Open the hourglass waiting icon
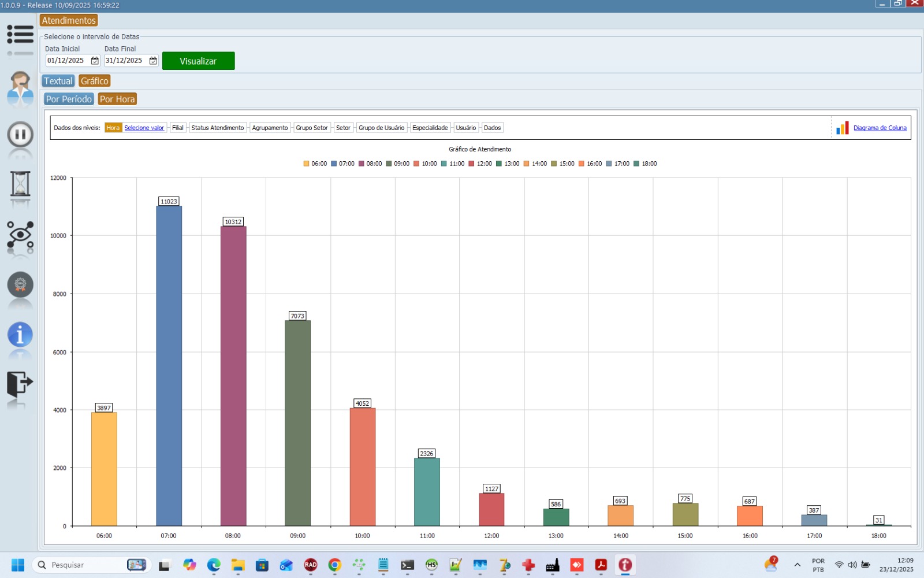The height and width of the screenshot is (578, 924). (20, 184)
